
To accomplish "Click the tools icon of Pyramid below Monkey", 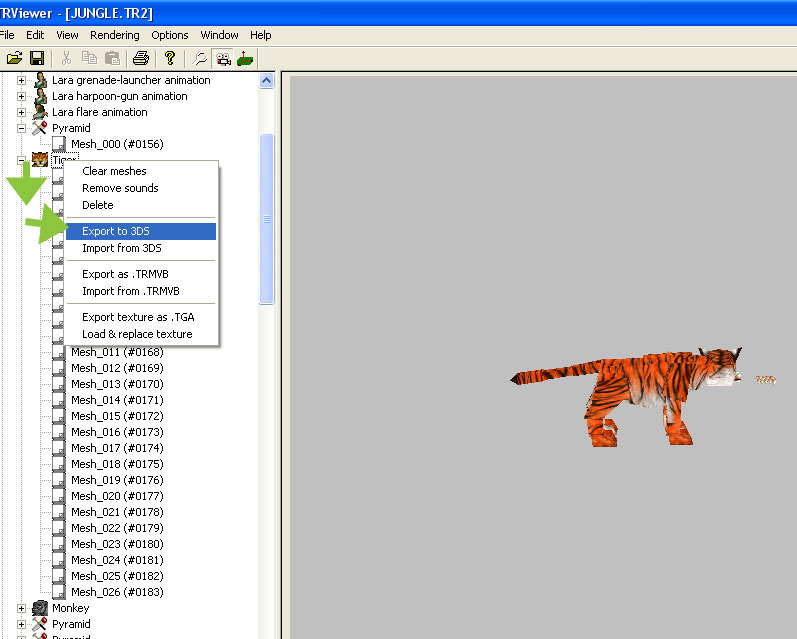I will (x=40, y=624).
